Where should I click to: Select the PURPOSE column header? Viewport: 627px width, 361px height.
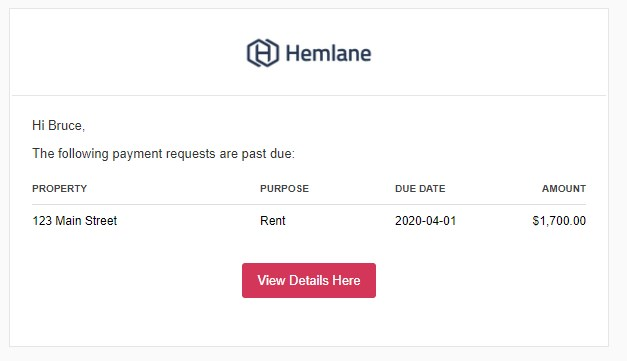pyautogui.click(x=284, y=189)
